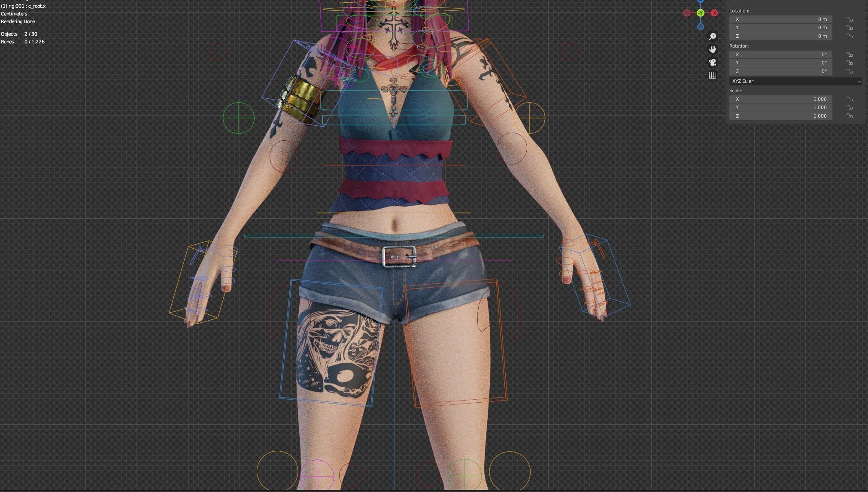Click the 'Rendering Done' status text
The image size is (868, 492).
click(18, 21)
